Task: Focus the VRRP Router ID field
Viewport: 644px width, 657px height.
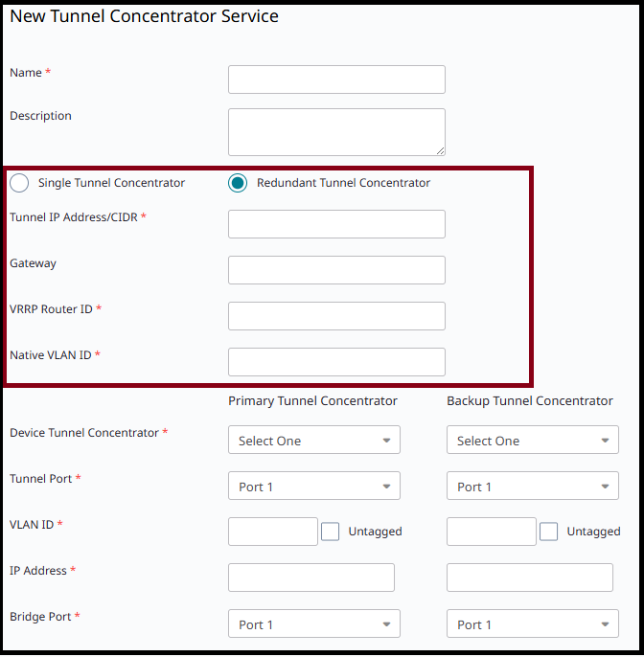Action: point(336,316)
